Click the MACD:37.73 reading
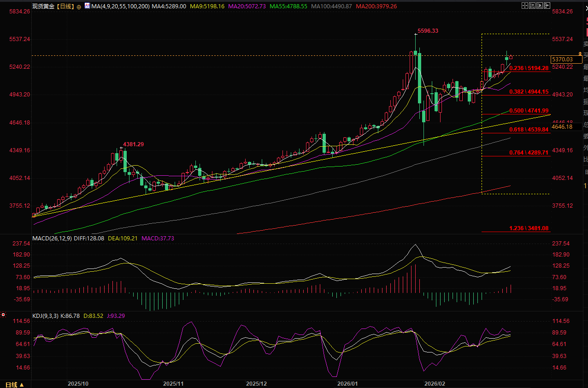The image size is (588, 388). click(158, 239)
